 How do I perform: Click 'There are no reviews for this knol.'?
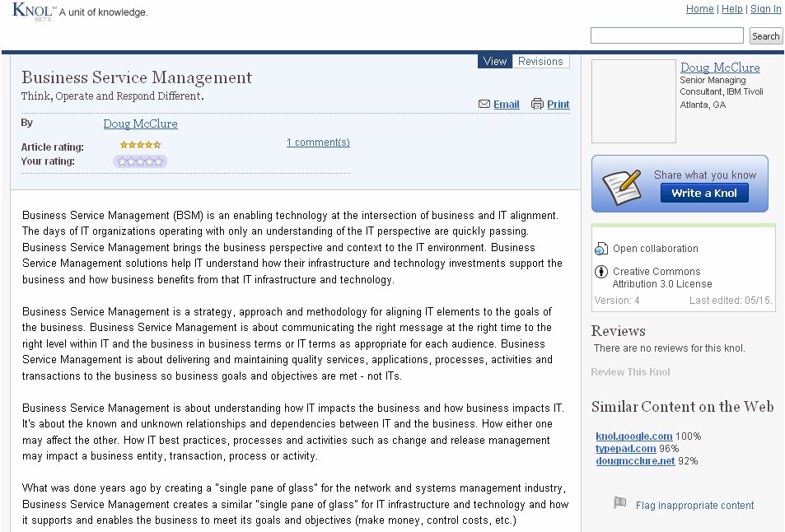point(670,348)
